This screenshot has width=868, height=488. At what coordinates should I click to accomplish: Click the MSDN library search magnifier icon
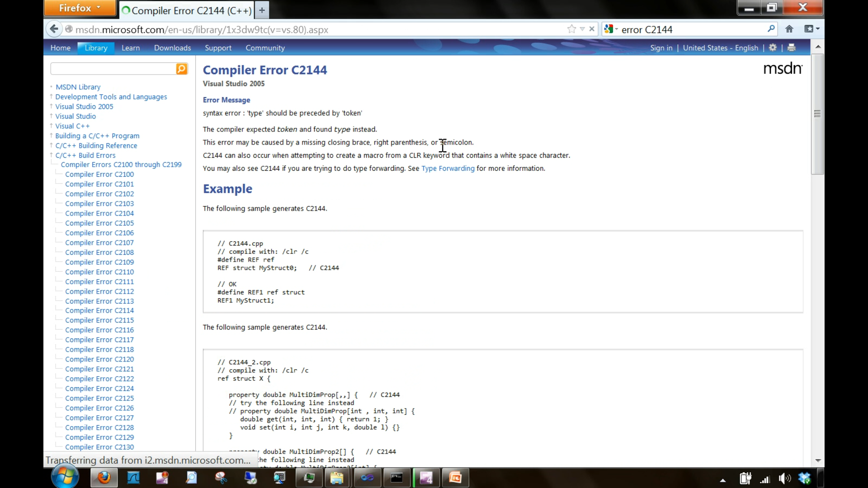click(x=181, y=69)
